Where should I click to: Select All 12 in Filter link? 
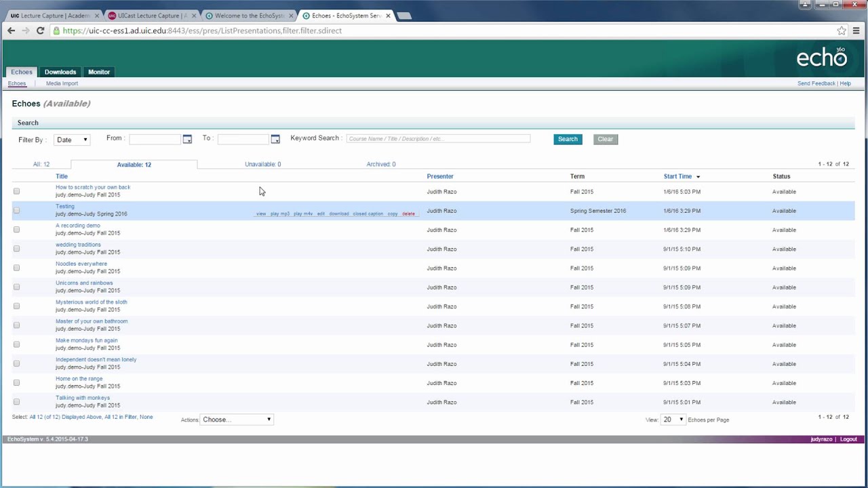(121, 418)
